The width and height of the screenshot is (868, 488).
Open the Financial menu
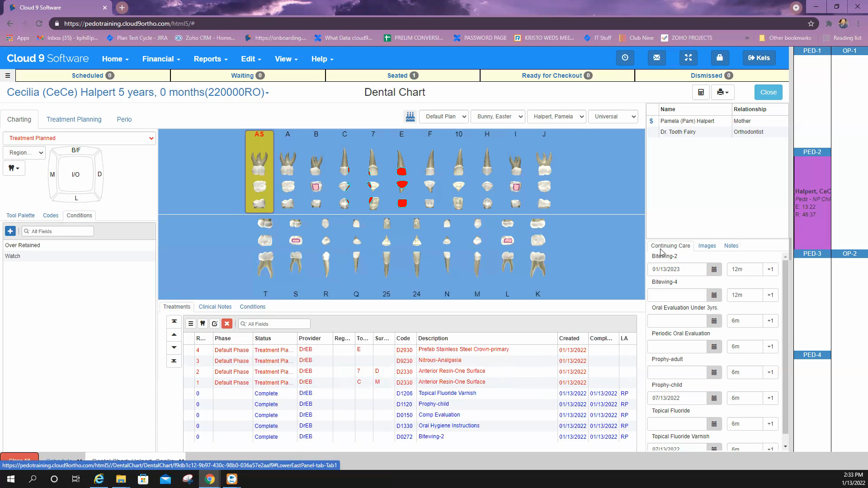(x=161, y=59)
